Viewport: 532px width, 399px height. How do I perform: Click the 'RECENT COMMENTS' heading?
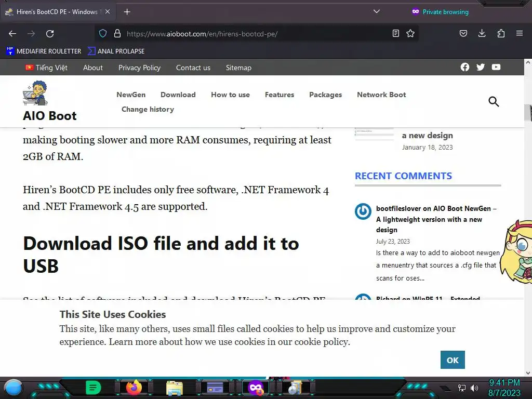403,176
